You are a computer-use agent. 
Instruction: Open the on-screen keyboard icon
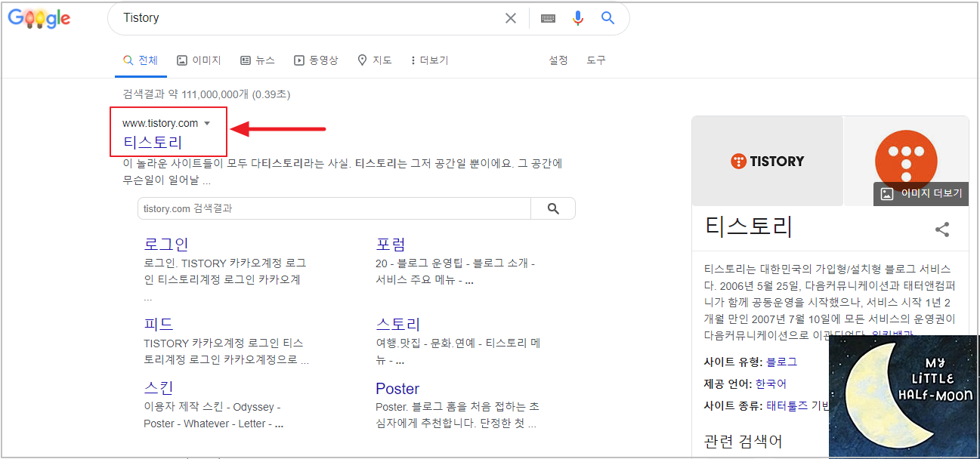click(x=549, y=18)
